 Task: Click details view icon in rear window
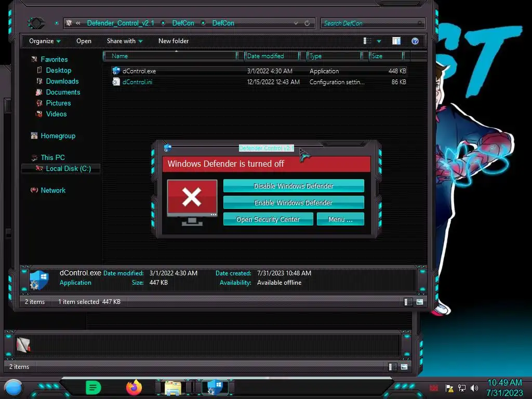point(393,367)
